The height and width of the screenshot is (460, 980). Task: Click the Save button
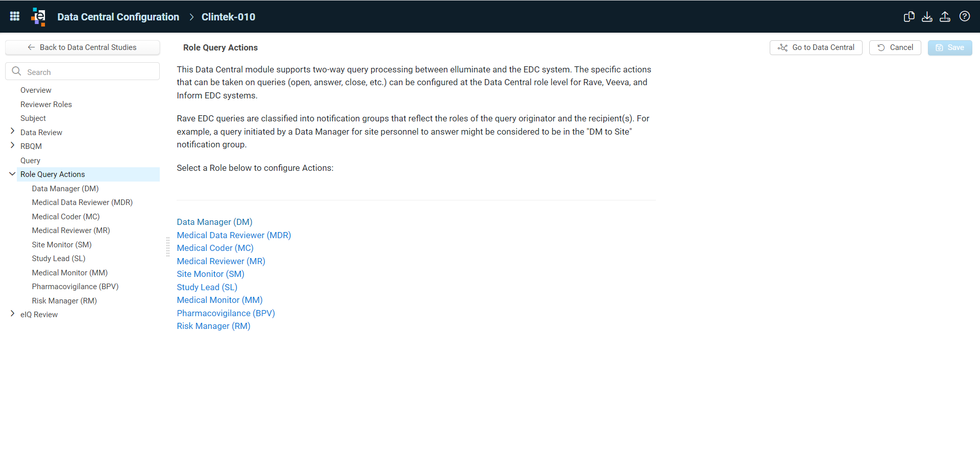[x=950, y=47]
